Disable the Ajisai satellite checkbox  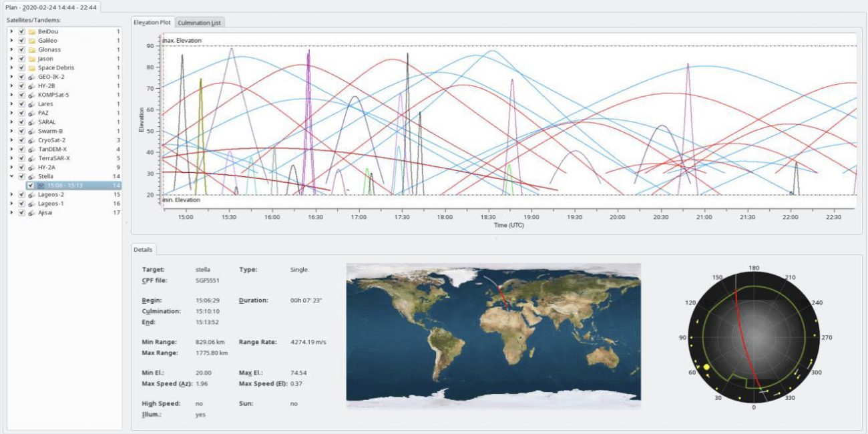pyautogui.click(x=22, y=212)
